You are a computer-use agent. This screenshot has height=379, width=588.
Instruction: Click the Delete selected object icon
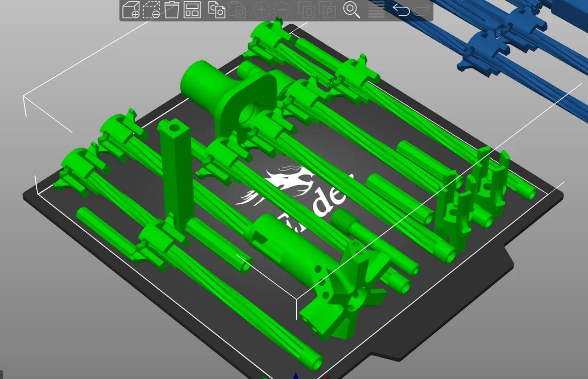[x=151, y=10]
